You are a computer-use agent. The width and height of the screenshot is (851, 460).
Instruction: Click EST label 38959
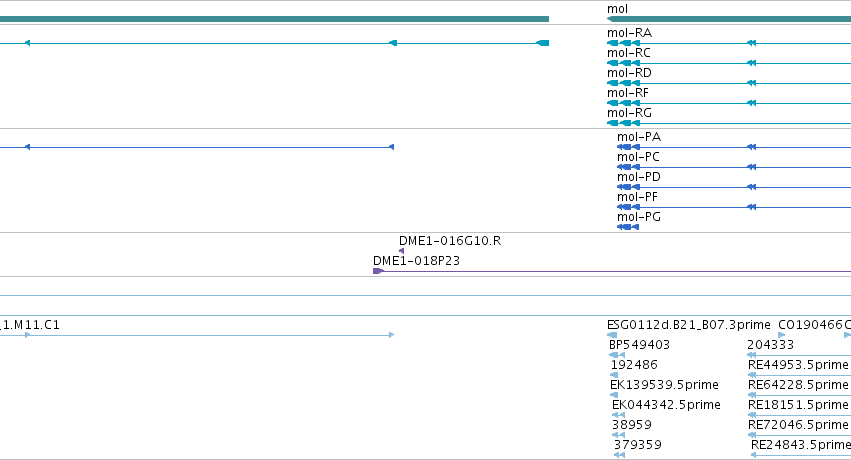coord(632,425)
